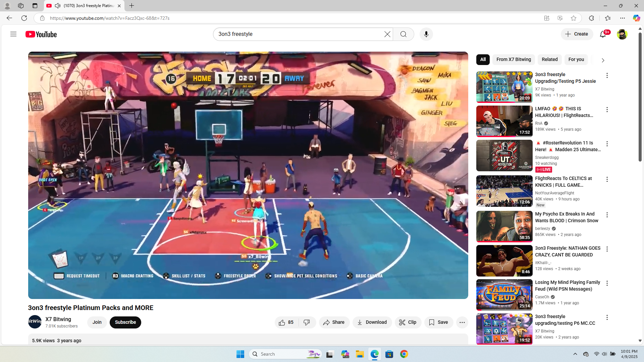Image resolution: width=644 pixels, height=362 pixels.
Task: Open X7 Bitwing channel avatar
Action: (35, 322)
